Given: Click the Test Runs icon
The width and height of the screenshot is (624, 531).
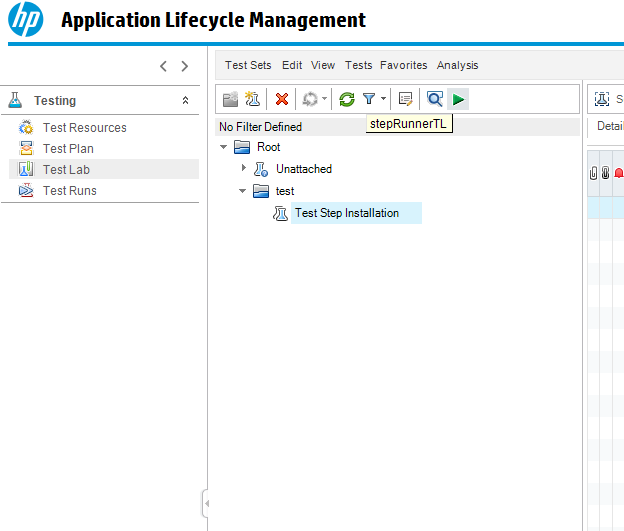Looking at the screenshot, I should coord(26,190).
